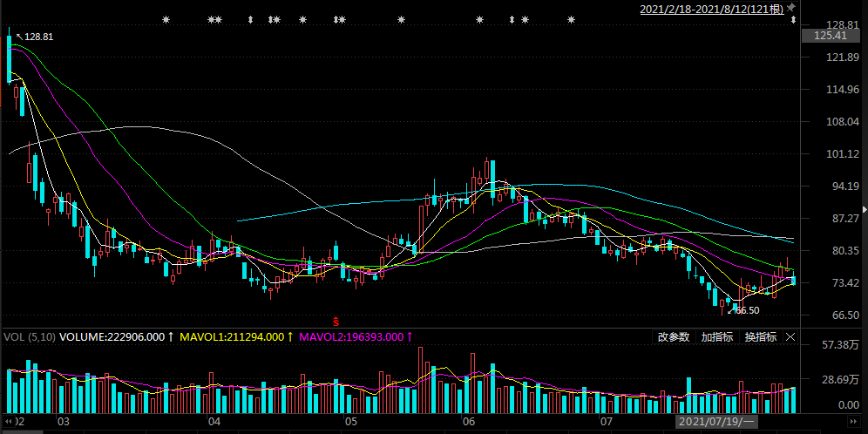The height and width of the screenshot is (434, 868).
Task: Click the 66.50 low price annotation
Action: (746, 310)
